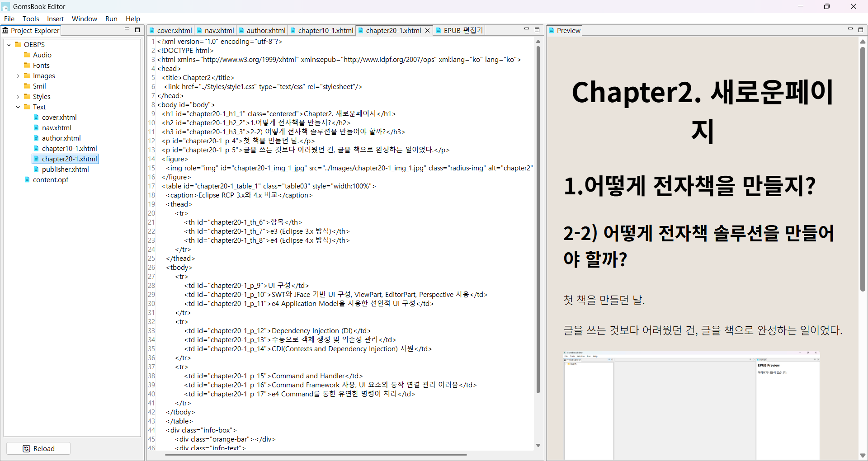Click the editor vertical scrollbar thumb
The width and height of the screenshot is (868, 461).
538,219
